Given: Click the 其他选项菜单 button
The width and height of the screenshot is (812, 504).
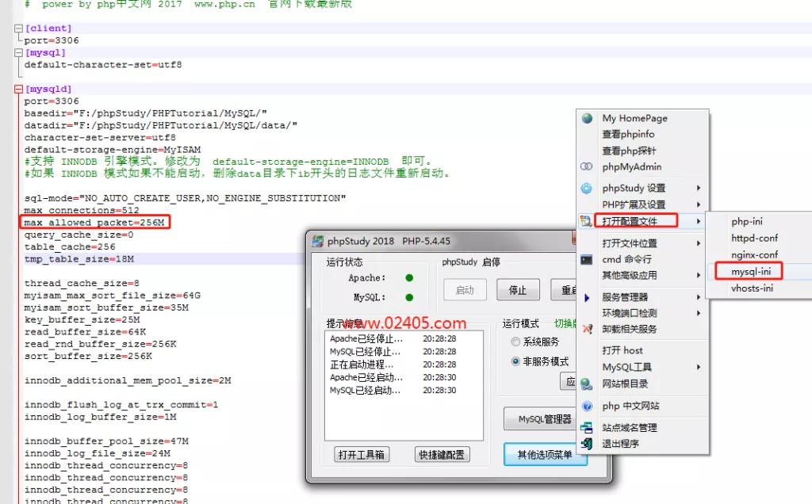Looking at the screenshot, I should point(545,454).
